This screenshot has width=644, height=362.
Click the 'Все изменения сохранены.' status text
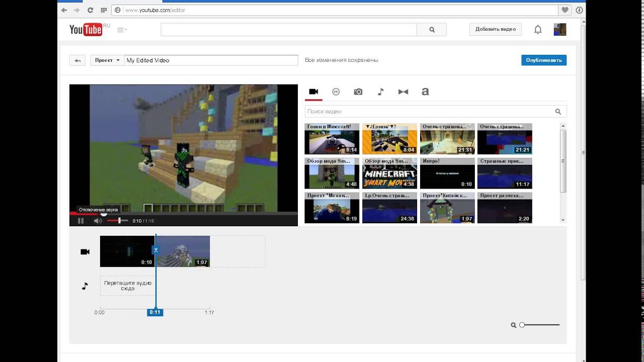(342, 60)
